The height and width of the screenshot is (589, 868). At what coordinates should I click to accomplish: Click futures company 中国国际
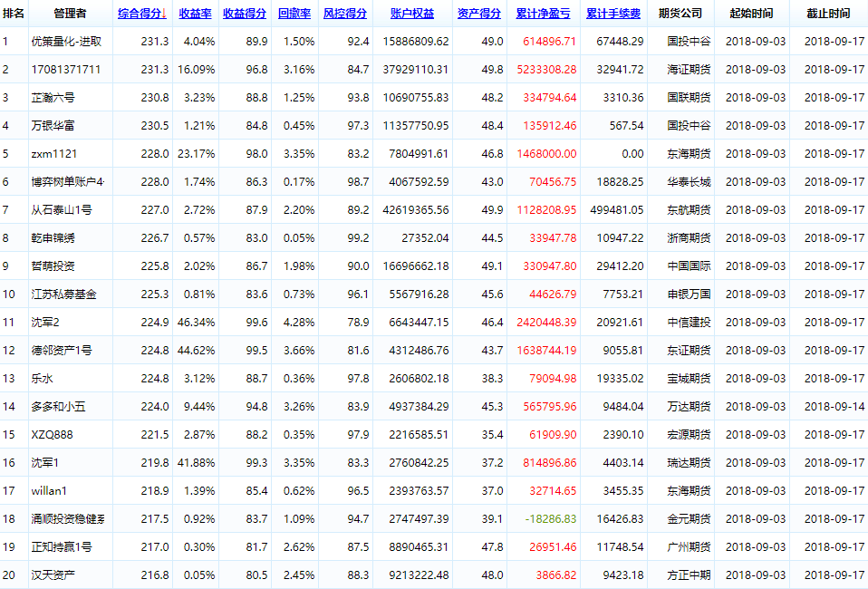pyautogui.click(x=689, y=266)
